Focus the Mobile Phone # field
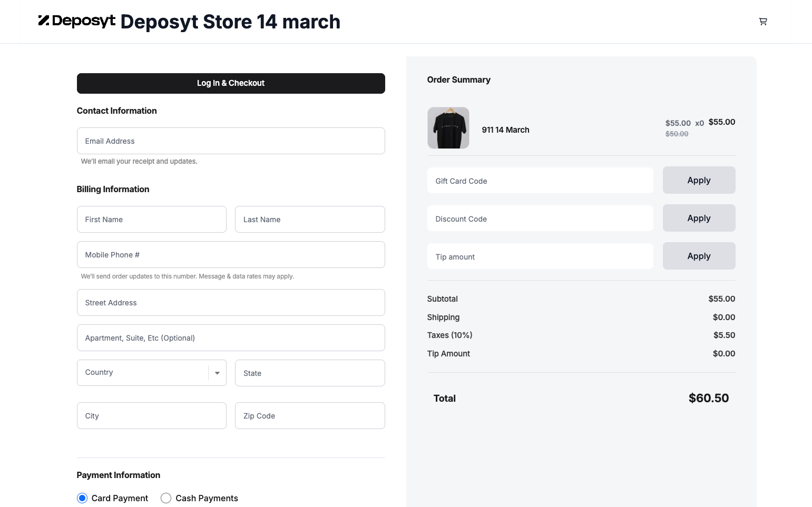Screen dimensions: 812x507 231,254
